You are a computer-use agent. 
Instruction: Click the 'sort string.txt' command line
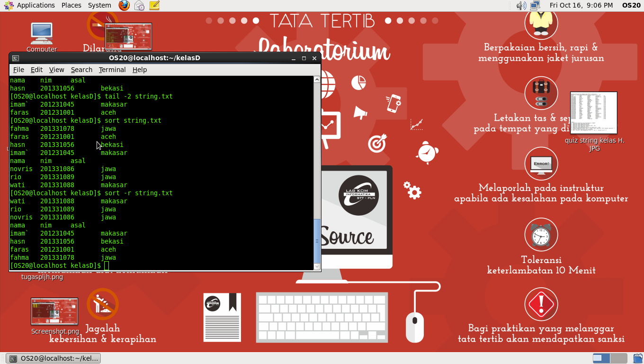click(86, 120)
